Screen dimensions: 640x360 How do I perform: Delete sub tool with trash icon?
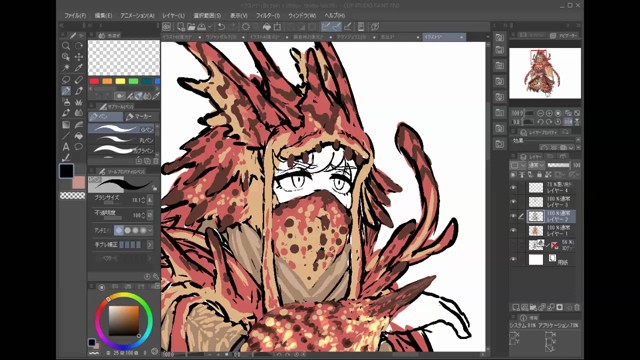point(156,161)
